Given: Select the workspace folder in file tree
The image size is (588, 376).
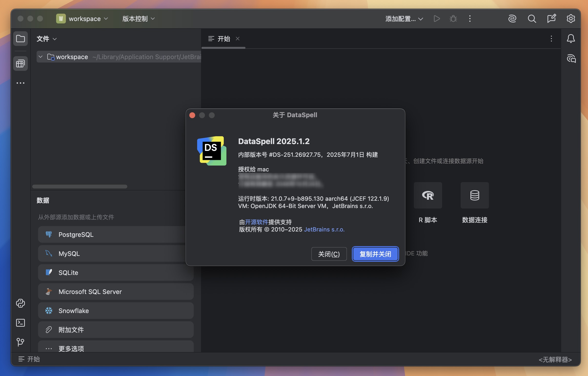Looking at the screenshot, I should [x=119, y=57].
